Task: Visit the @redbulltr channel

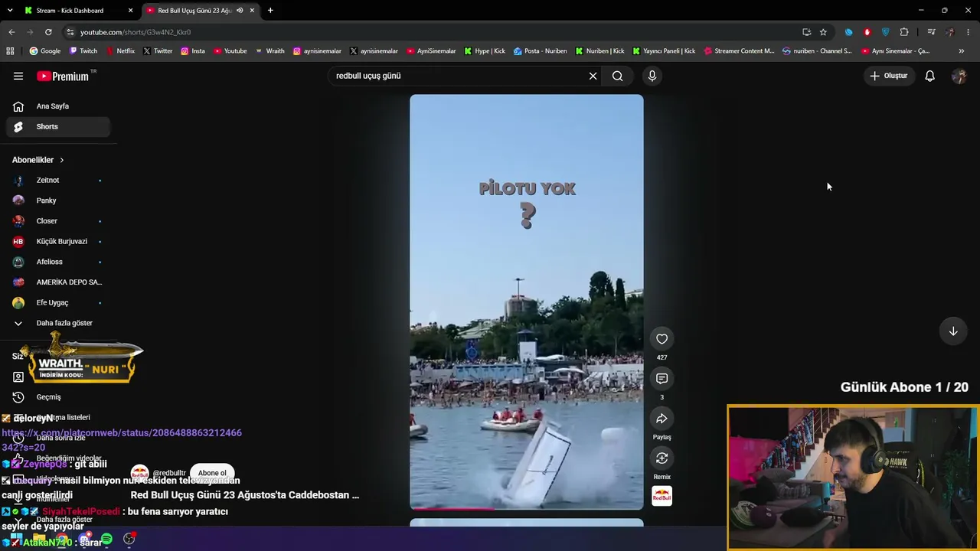Action: pos(169,473)
